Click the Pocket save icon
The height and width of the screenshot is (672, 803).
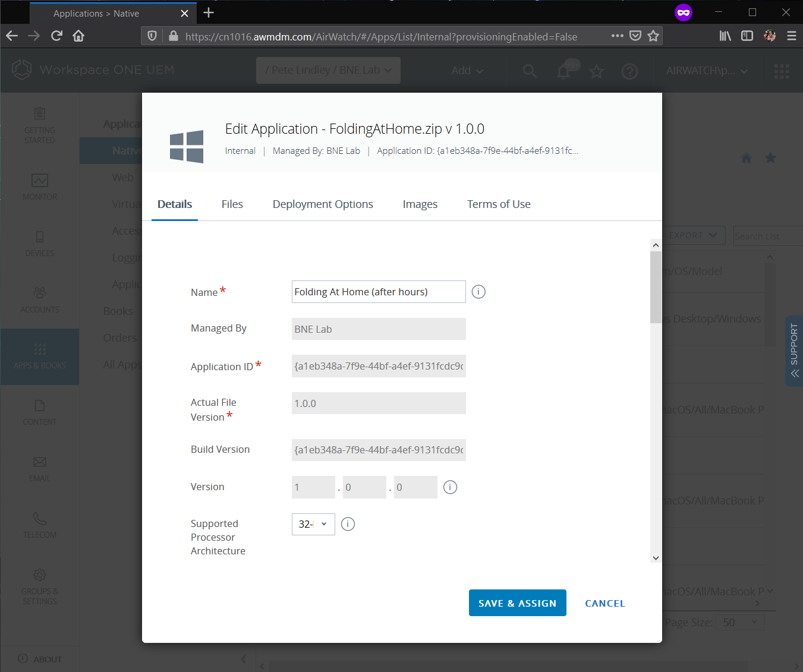(635, 36)
